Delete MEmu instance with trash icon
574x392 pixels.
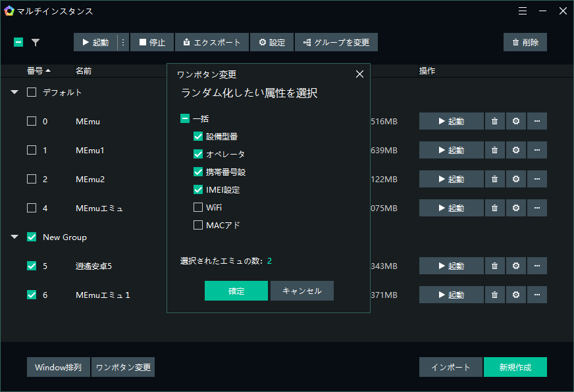pos(494,121)
